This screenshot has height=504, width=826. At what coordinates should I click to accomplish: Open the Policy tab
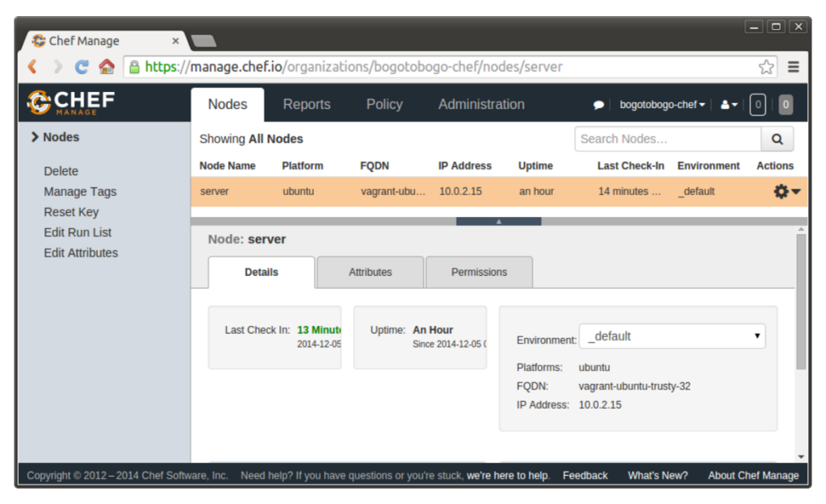pyautogui.click(x=384, y=104)
